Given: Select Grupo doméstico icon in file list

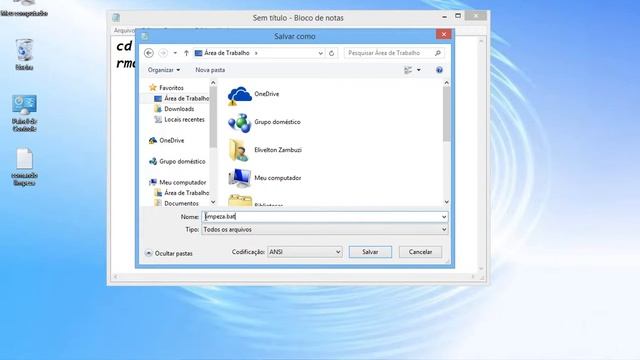Looking at the screenshot, I should click(240, 123).
